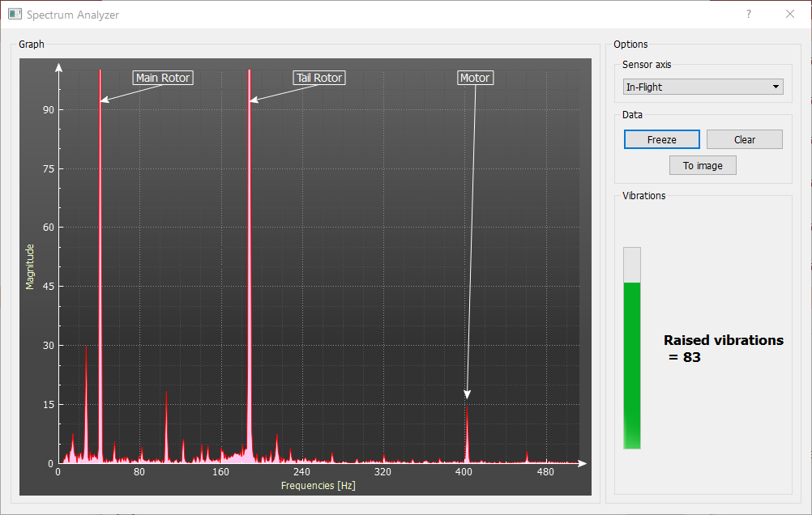Click the Motor annotation label
This screenshot has height=515, width=812.
pos(475,78)
